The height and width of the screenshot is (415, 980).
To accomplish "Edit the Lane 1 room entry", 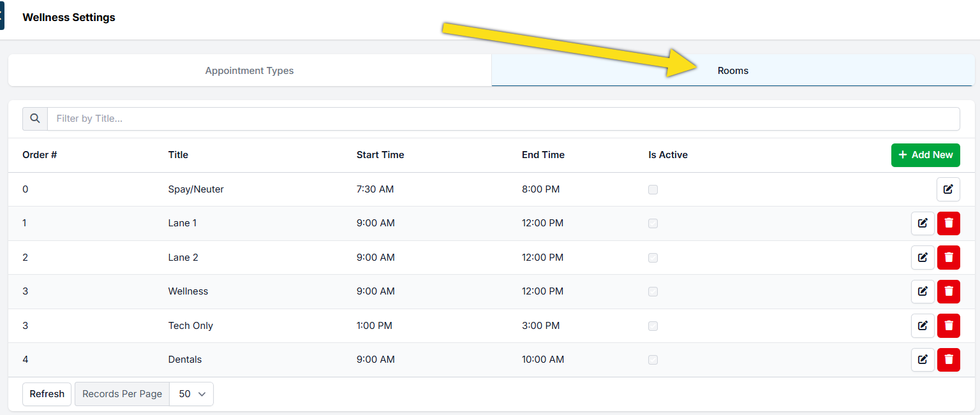I will coord(923,223).
